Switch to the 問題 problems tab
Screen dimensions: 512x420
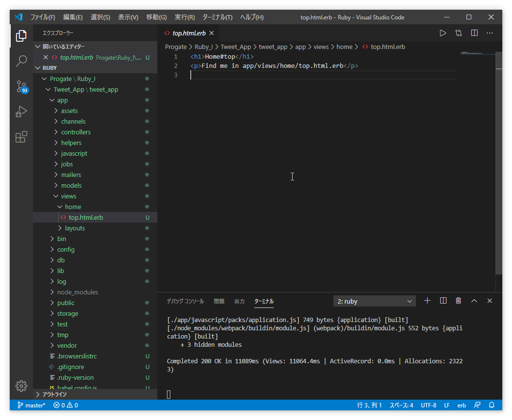(x=219, y=301)
